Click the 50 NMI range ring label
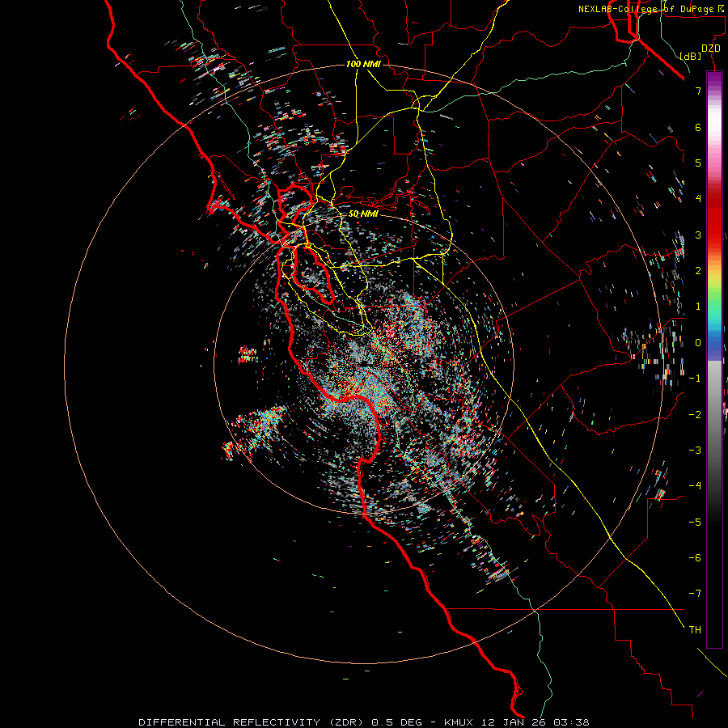 click(363, 214)
